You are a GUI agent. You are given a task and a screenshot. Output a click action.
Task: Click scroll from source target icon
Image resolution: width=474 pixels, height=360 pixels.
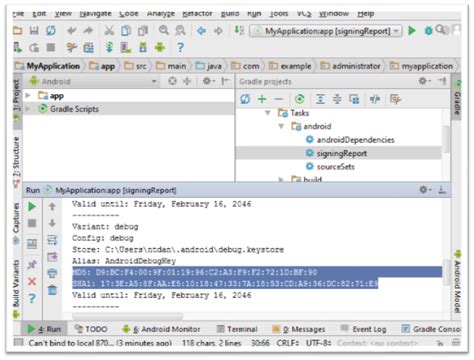(x=173, y=81)
